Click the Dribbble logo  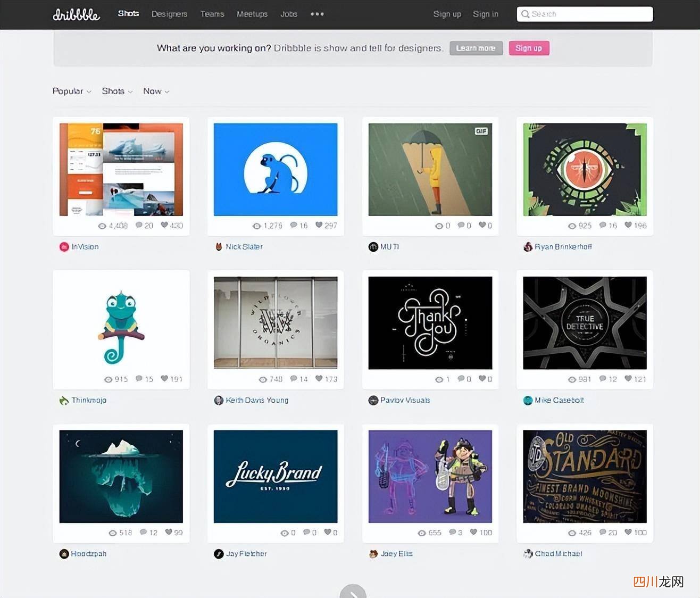(76, 14)
